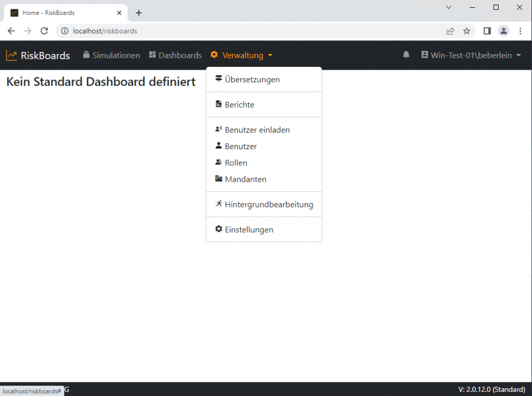Image resolution: width=532 pixels, height=396 pixels.
Task: Click the Win-Test-01\beberlein username
Action: pos(471,55)
